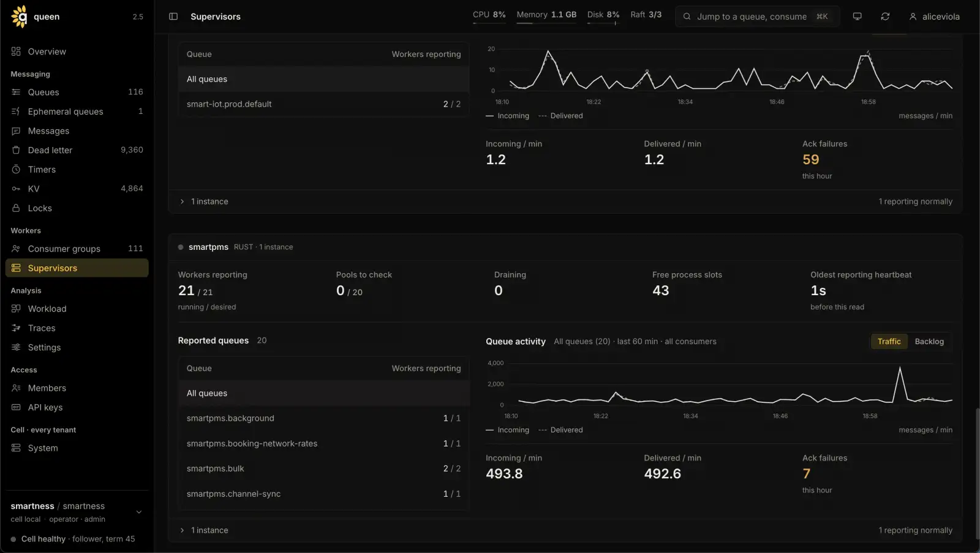Open Overview via its grid icon
The width and height of the screenshot is (980, 553).
[x=16, y=51]
